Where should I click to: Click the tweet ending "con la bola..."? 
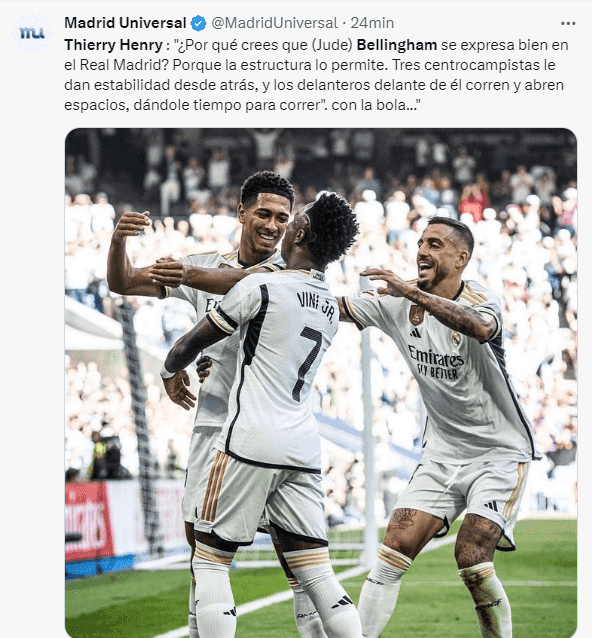pos(316,75)
